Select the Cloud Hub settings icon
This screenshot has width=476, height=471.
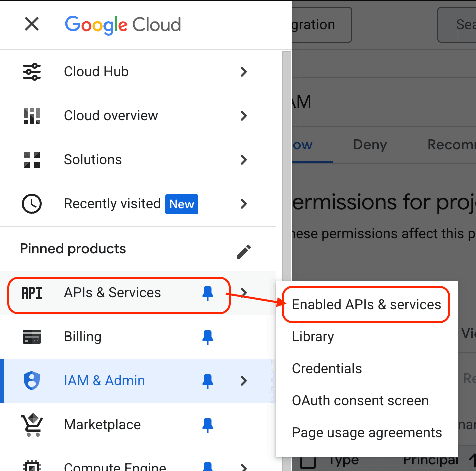[x=31, y=71]
